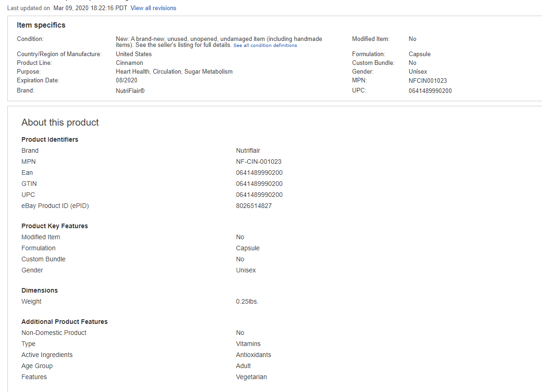Click the ePID value 8026514827
Viewport: 542px width, 392px height.
pyautogui.click(x=254, y=206)
